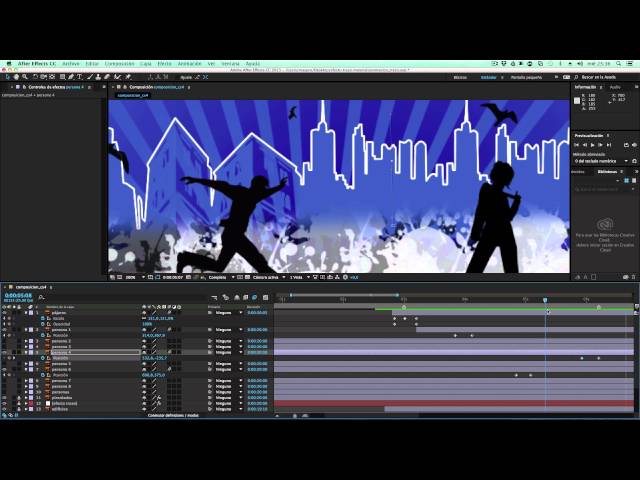Image resolution: width=640 pixels, height=480 pixels.
Task: Open parent dropdown for pájaros layer
Action: (x=229, y=313)
